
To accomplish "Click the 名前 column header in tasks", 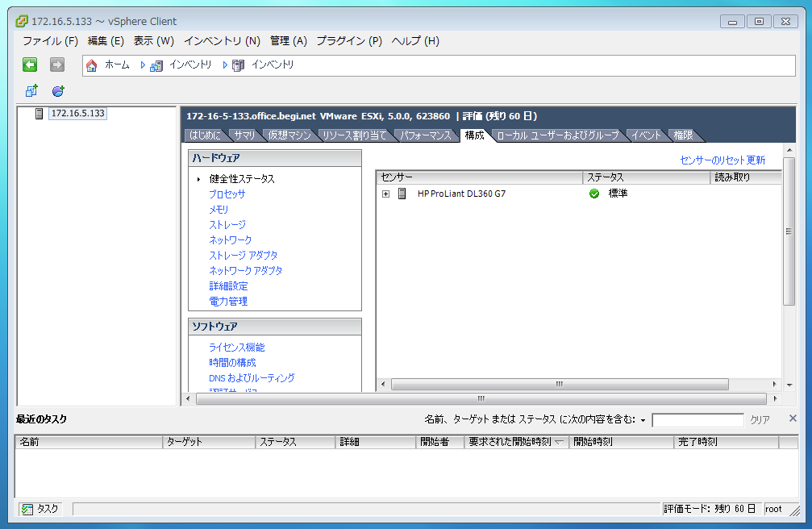I will click(x=89, y=442).
